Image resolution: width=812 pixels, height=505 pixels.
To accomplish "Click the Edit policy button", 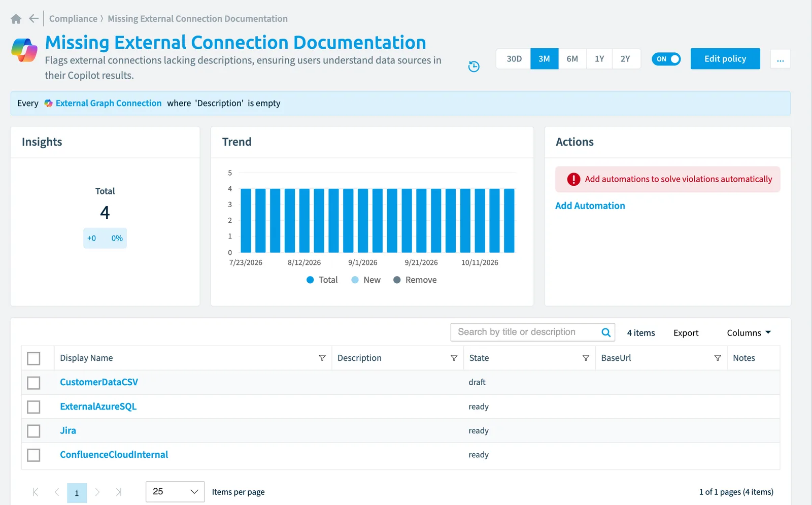I will pos(725,59).
